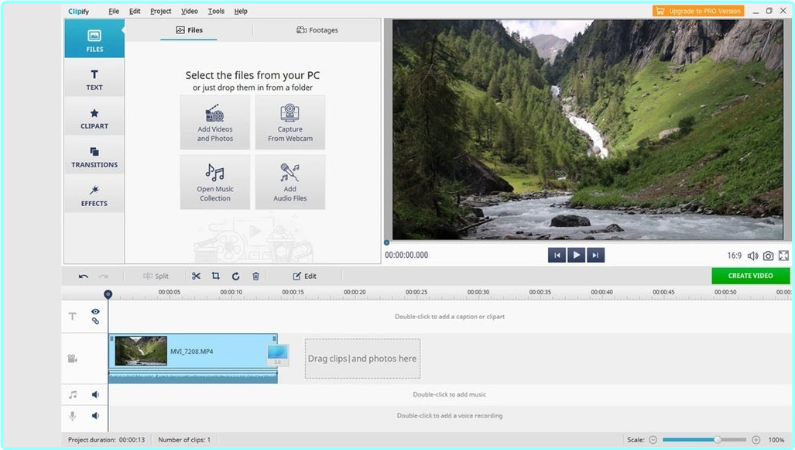Click the Drag clips and photos placeholder
795x450 pixels.
[x=363, y=359]
